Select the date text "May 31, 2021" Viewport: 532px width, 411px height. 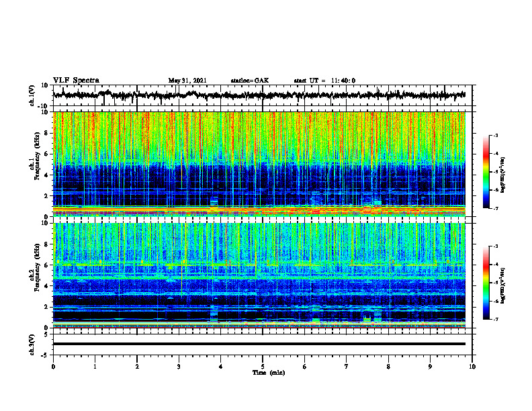pyautogui.click(x=187, y=81)
